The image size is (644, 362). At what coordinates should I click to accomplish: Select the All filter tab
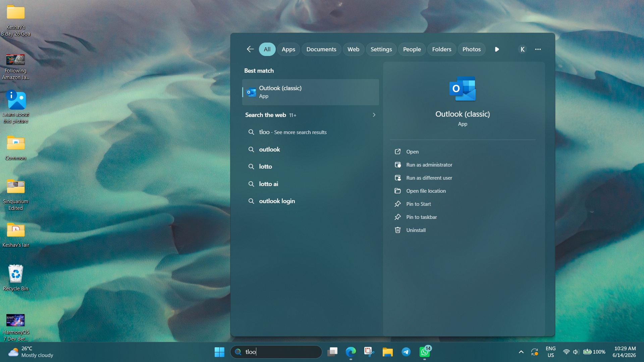267,49
